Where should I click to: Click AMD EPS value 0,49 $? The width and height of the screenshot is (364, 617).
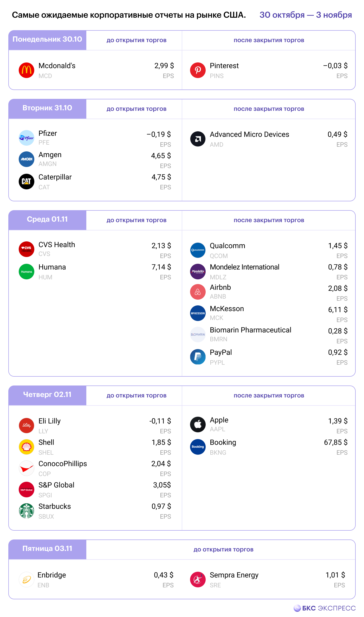(337, 134)
